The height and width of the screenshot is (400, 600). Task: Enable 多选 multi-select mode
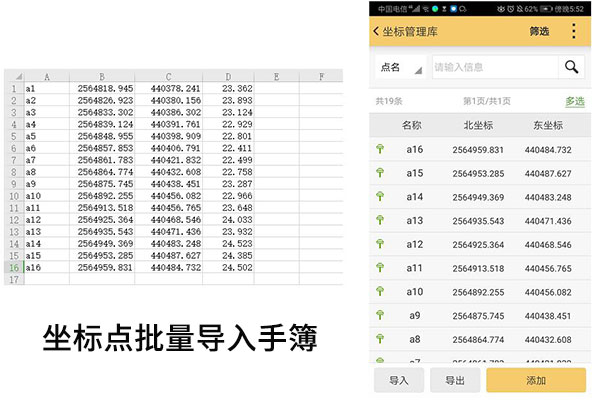[x=574, y=101]
